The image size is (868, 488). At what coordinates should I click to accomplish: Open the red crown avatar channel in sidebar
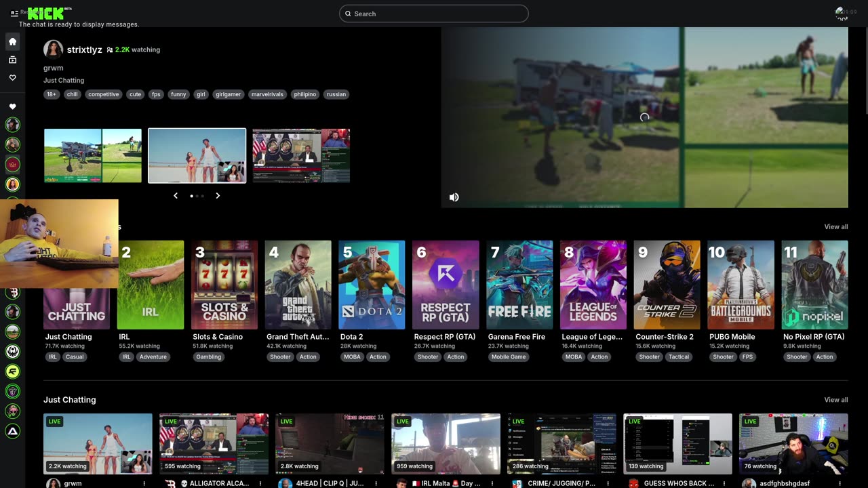[12, 164]
